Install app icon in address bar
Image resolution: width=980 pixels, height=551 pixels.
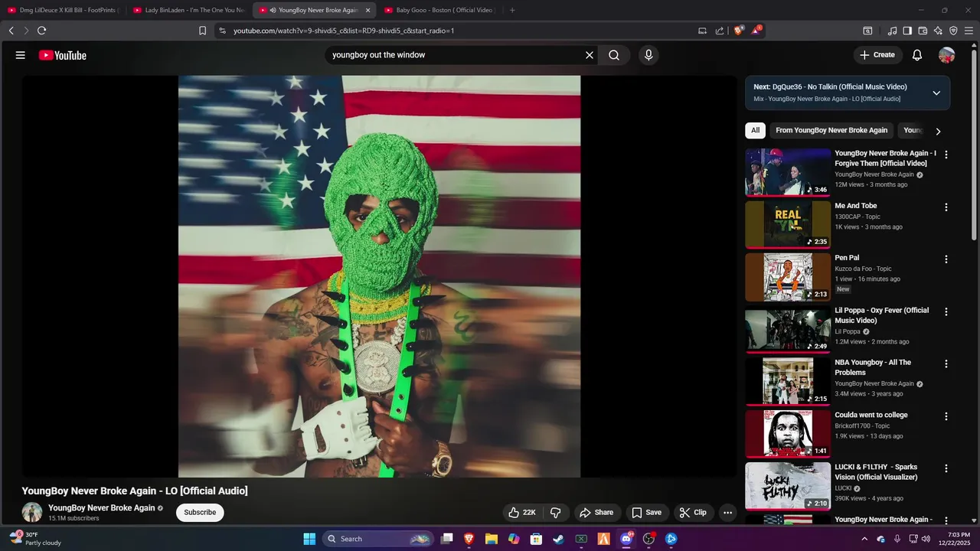pyautogui.click(x=702, y=31)
